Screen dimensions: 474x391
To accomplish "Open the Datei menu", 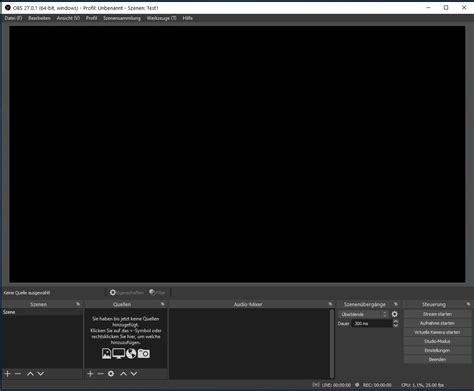I will [x=13, y=18].
